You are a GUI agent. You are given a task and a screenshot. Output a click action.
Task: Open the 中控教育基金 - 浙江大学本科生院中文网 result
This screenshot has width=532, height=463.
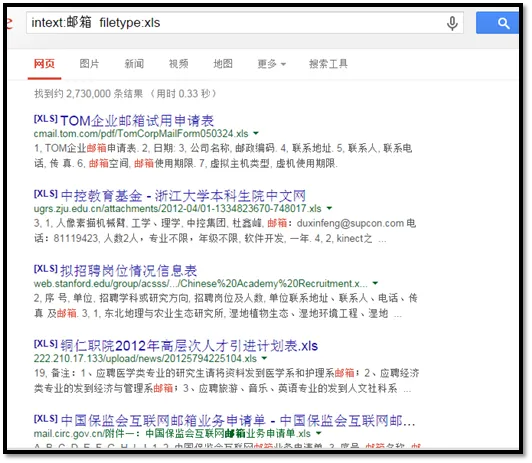pos(183,196)
